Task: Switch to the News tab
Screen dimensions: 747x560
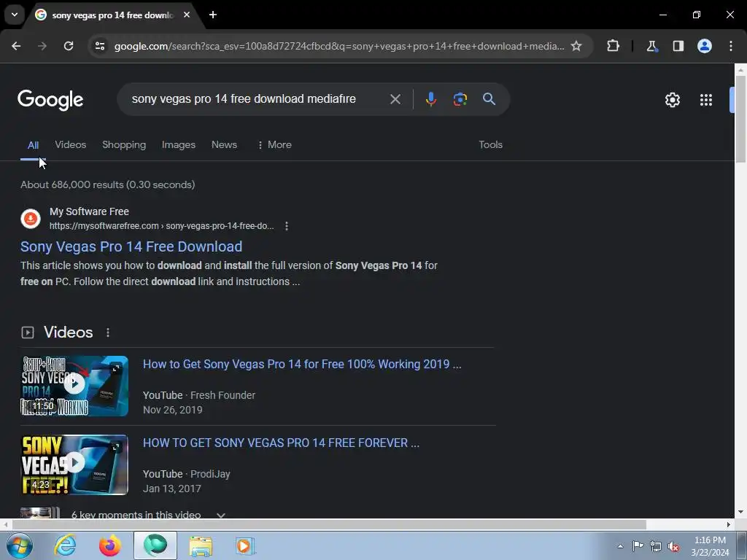Action: [x=224, y=145]
